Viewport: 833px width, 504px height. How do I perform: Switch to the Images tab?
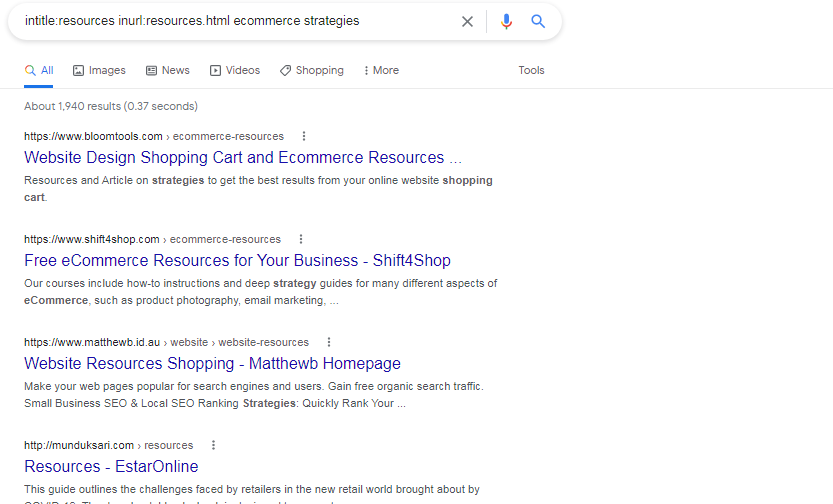tap(99, 70)
